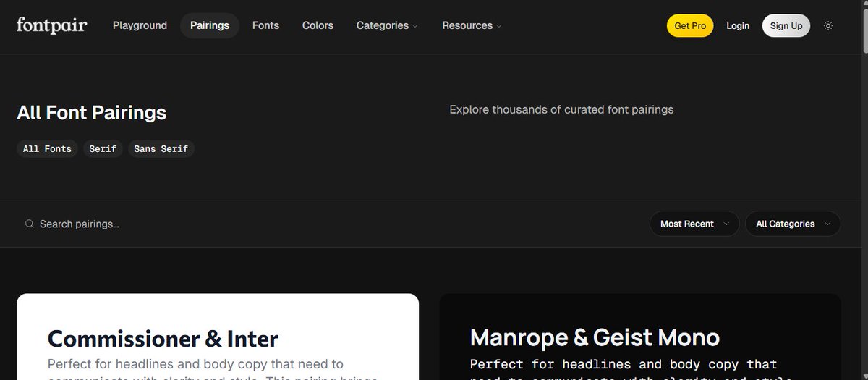Viewport: 868px width, 380px height.
Task: Toggle the light/dark theme sun icon
Action: click(x=828, y=25)
